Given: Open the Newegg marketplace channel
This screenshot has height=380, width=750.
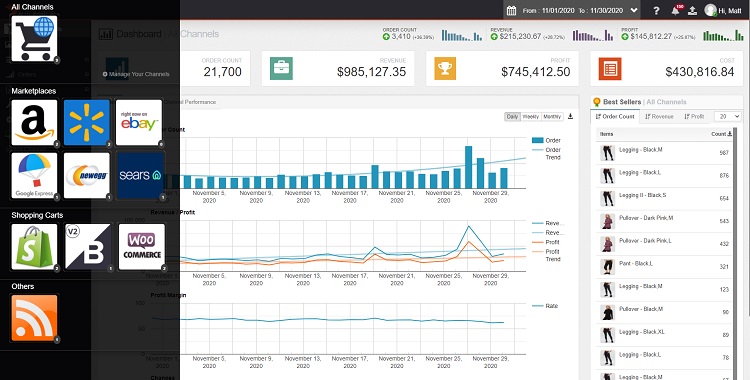Looking at the screenshot, I should (x=87, y=175).
